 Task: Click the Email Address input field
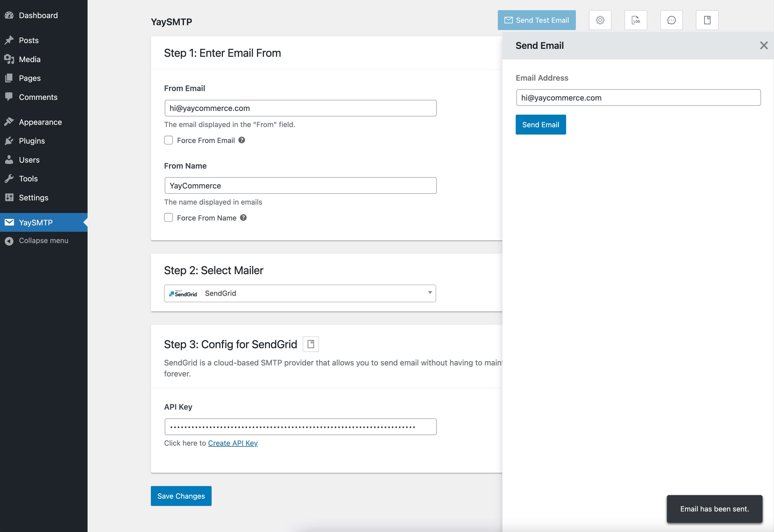pyautogui.click(x=638, y=97)
